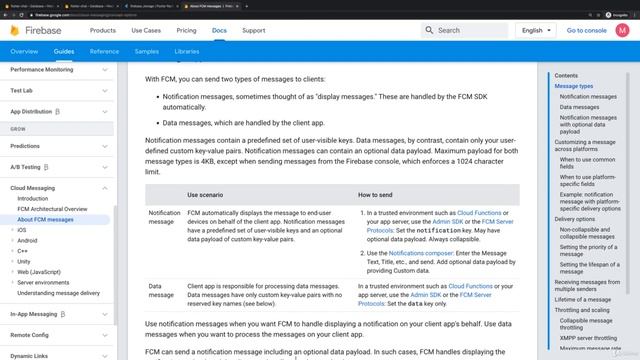Open Understanding message delivery in sidebar
The width and height of the screenshot is (640, 360).
coord(58,293)
